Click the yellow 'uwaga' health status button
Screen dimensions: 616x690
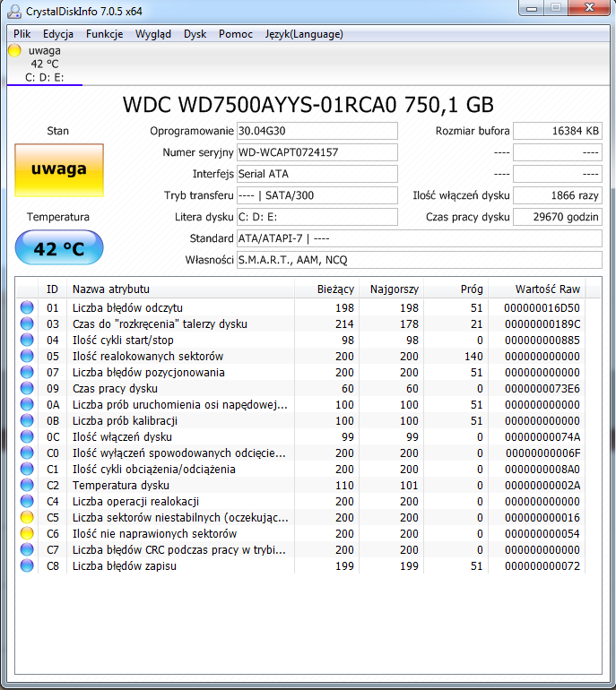click(x=58, y=169)
